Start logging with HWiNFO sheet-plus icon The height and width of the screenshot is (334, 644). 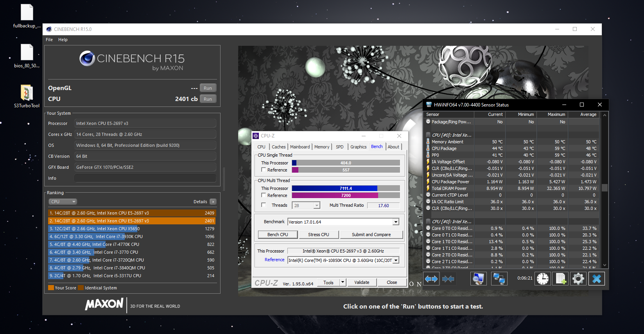point(560,279)
